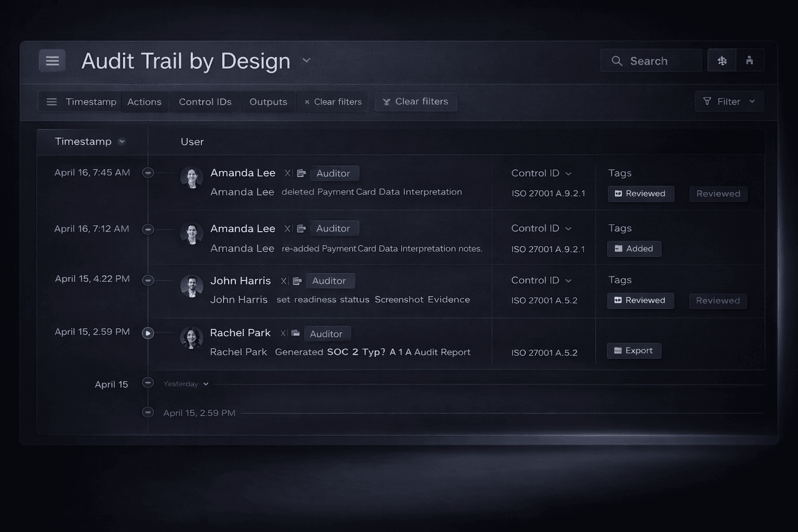Click the settings icon right of the Search bar
798x532 pixels.
click(722, 60)
